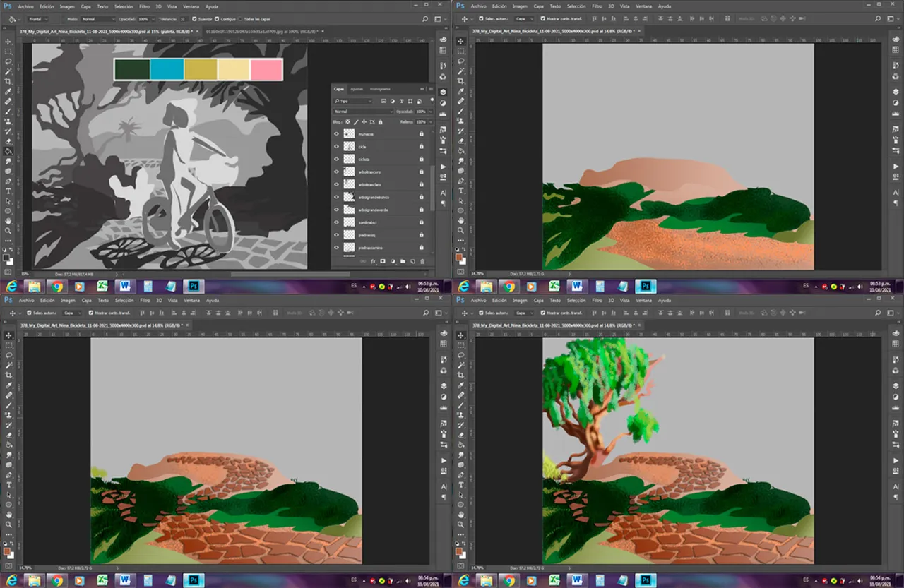Open Archivo menu in top-left window
The image size is (904, 588).
pos(25,6)
